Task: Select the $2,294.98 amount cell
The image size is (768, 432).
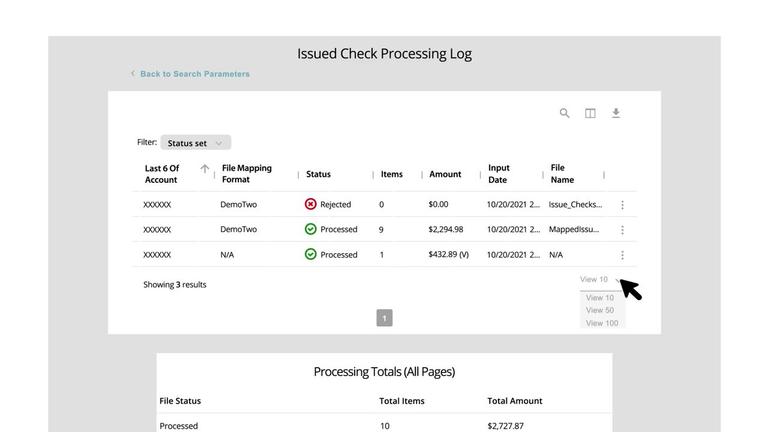Action: click(445, 229)
